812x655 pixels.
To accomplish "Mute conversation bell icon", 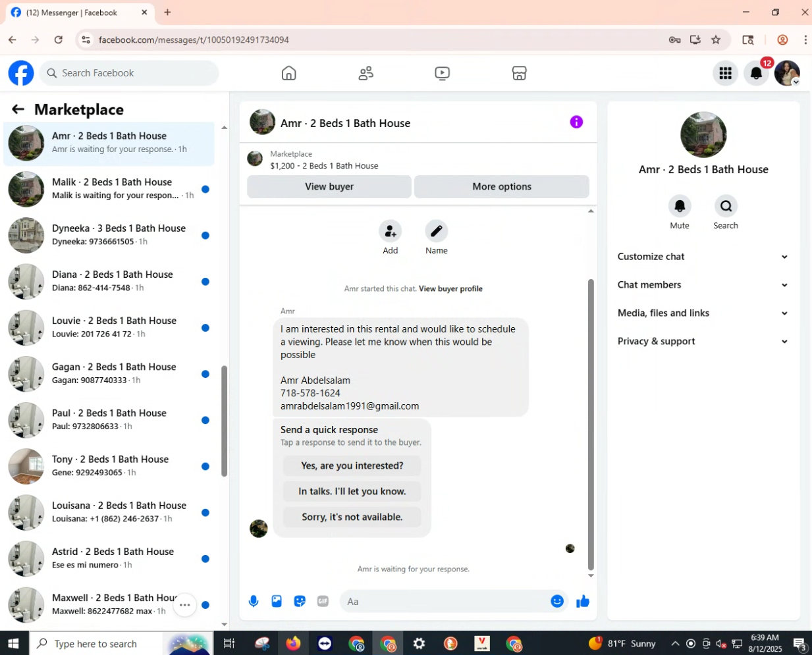I will click(x=680, y=206).
